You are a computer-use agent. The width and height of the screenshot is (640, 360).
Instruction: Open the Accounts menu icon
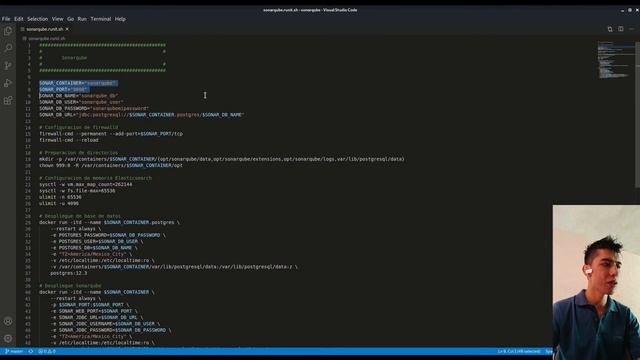pos(8,321)
